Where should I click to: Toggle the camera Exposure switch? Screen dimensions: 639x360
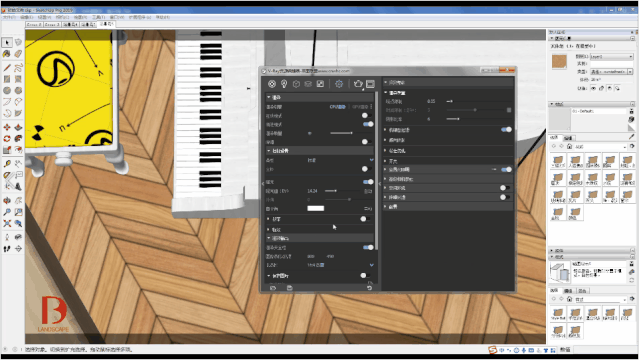(368, 182)
